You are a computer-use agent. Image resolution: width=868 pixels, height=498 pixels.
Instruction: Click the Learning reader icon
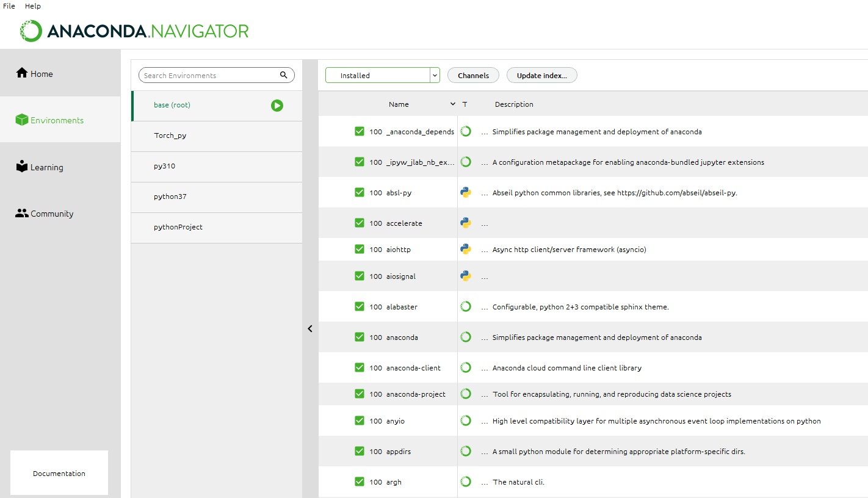(22, 167)
